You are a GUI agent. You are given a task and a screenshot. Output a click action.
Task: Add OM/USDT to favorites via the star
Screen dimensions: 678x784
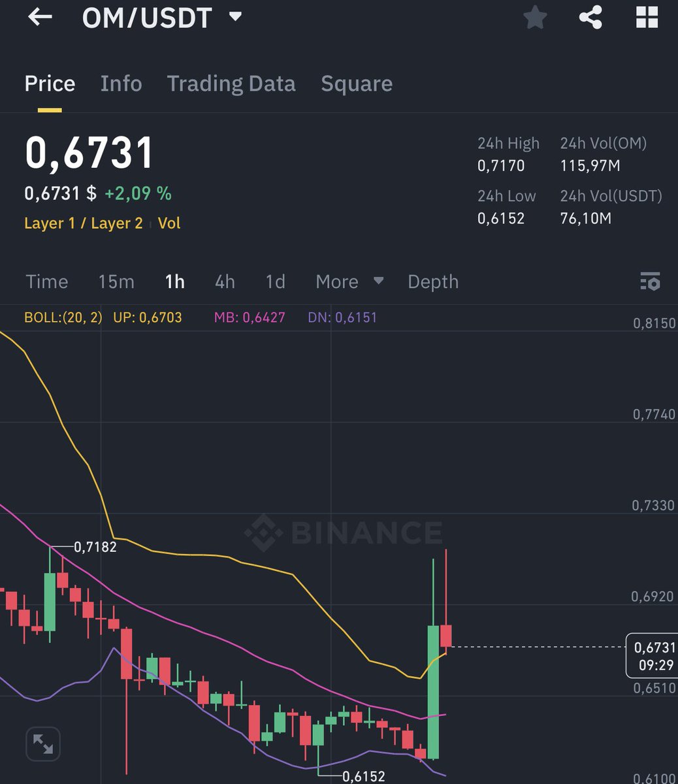point(535,18)
